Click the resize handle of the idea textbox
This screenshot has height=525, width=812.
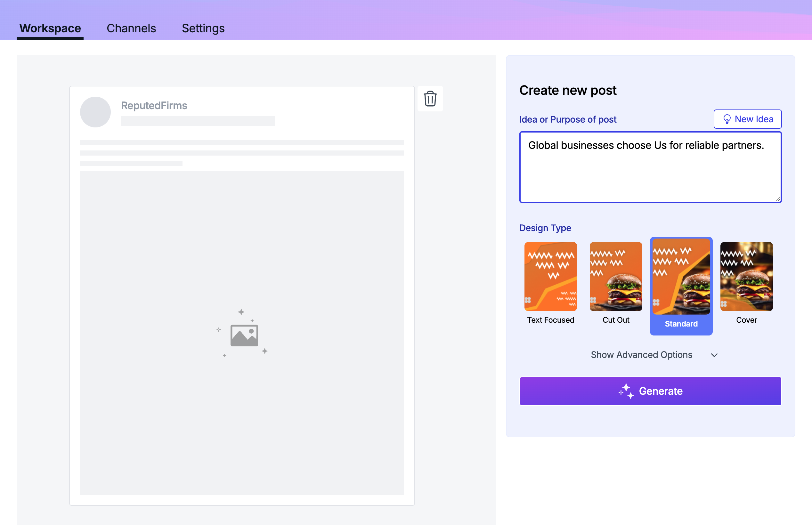777,198
